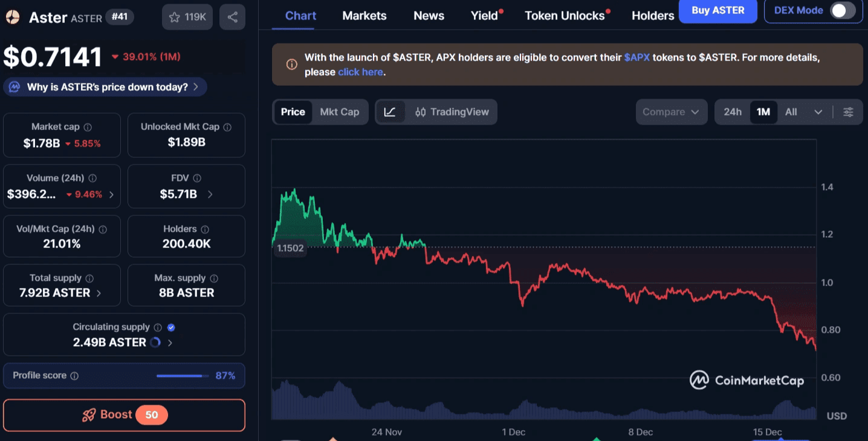The width and height of the screenshot is (868, 441).
Task: Click the Buy ASTER button
Action: coord(717,10)
